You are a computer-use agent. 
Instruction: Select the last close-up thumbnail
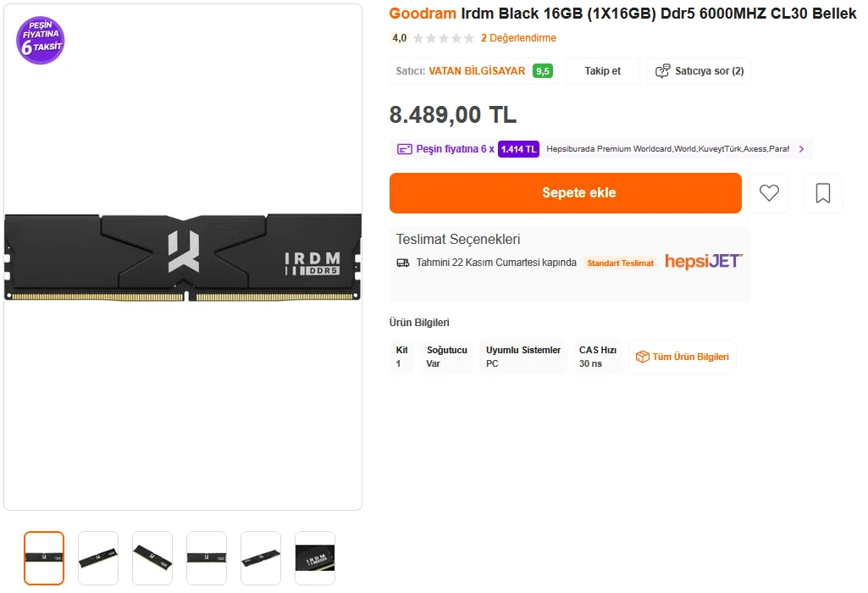315,558
